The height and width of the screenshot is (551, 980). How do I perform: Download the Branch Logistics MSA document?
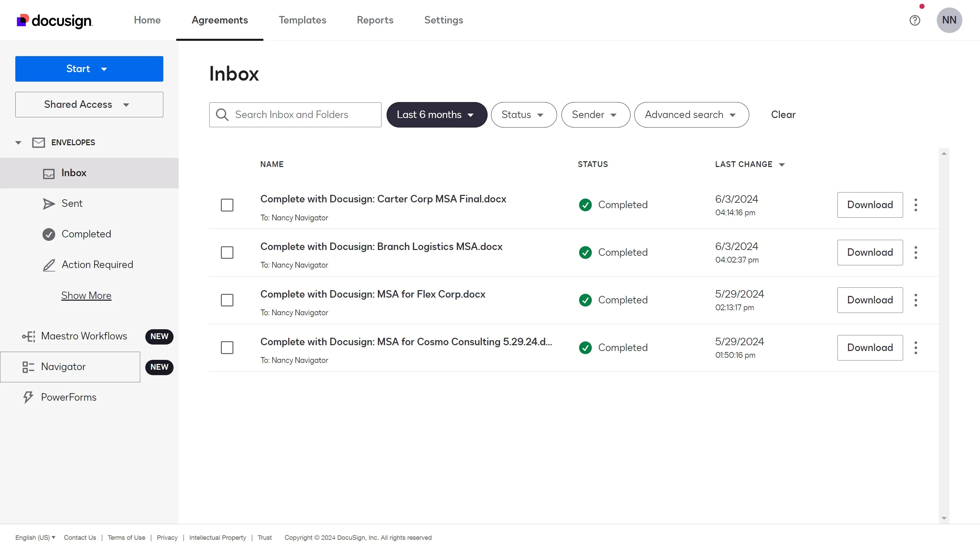pyautogui.click(x=870, y=252)
